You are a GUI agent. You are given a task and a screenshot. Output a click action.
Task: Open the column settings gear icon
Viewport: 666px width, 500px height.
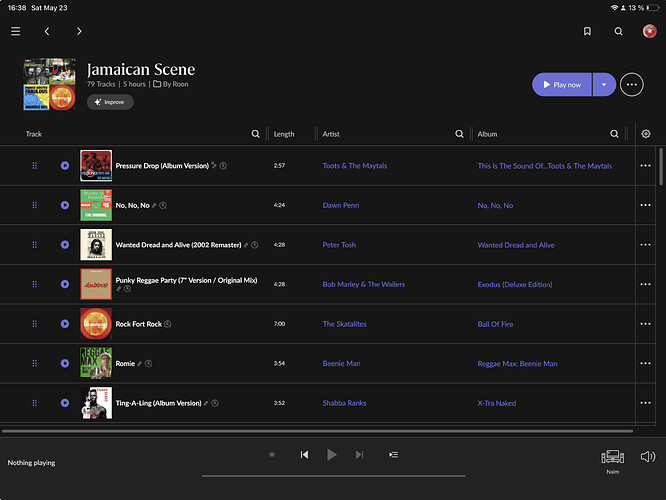646,134
